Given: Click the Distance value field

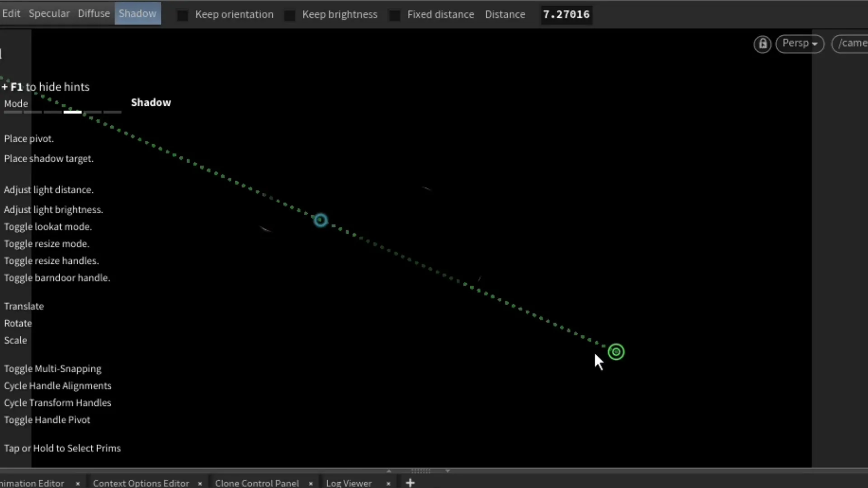Looking at the screenshot, I should pos(566,14).
